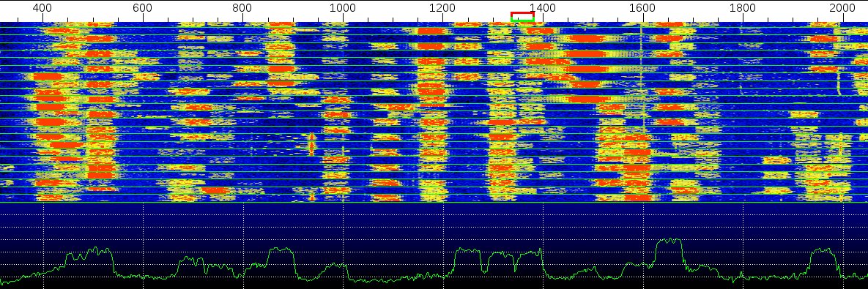Click the 1000 label on frequency scale
The height and width of the screenshot is (289, 868).
(x=342, y=8)
